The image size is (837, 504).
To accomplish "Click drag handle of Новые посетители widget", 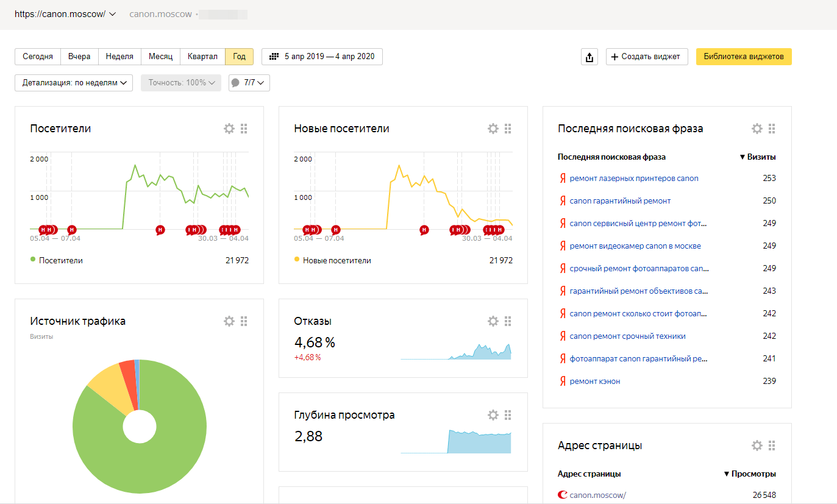I will [508, 129].
